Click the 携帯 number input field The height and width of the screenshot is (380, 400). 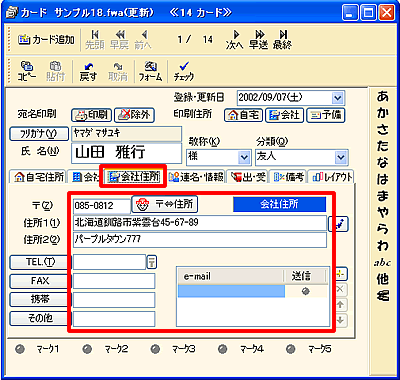tap(114, 300)
